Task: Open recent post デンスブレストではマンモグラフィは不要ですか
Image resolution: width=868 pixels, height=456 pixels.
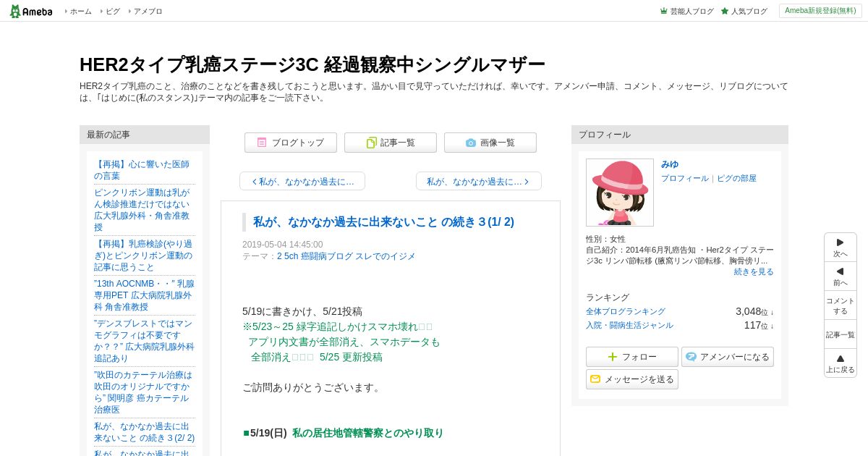Action: coord(144,341)
